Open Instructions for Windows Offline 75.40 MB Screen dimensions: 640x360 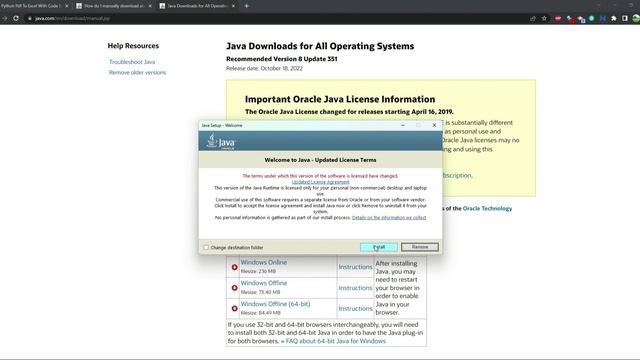pyautogui.click(x=355, y=288)
